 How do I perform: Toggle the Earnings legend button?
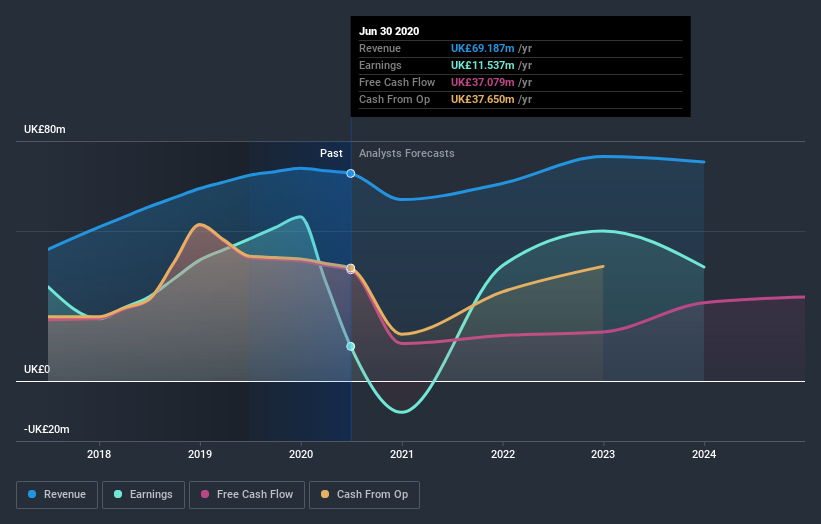click(143, 495)
